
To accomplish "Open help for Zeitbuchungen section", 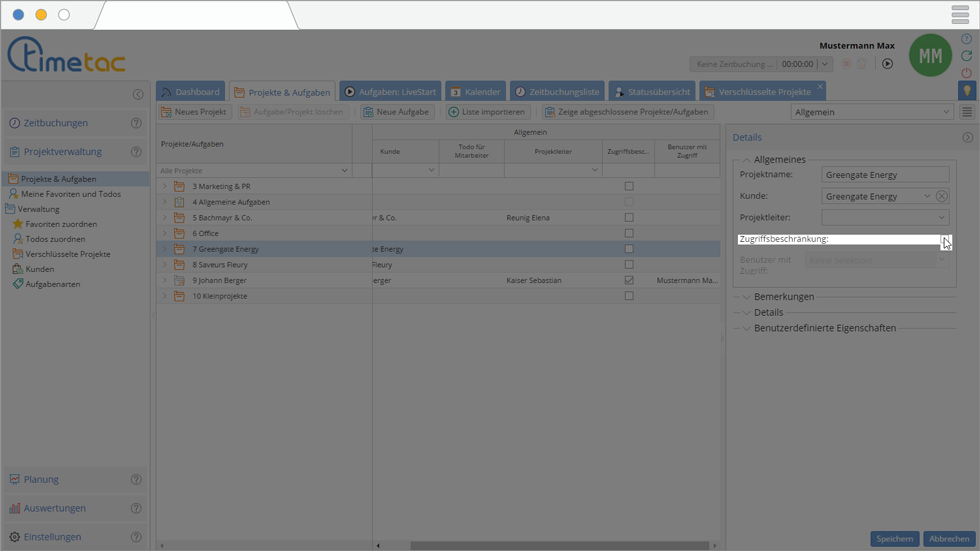I will coord(136,124).
